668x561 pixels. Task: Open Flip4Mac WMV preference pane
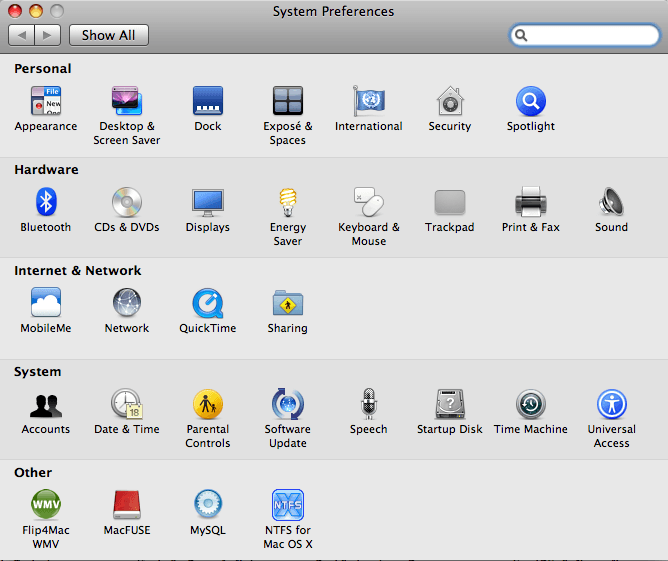[x=46, y=505]
